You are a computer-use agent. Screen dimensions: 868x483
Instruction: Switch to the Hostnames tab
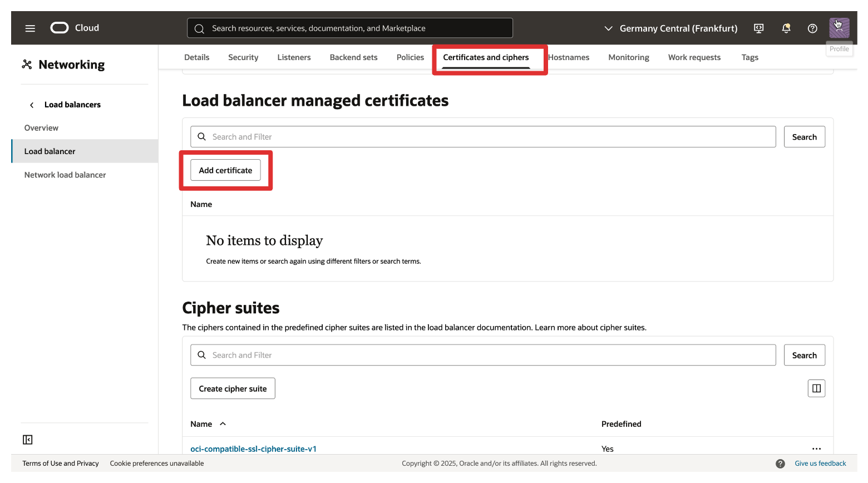click(x=569, y=57)
